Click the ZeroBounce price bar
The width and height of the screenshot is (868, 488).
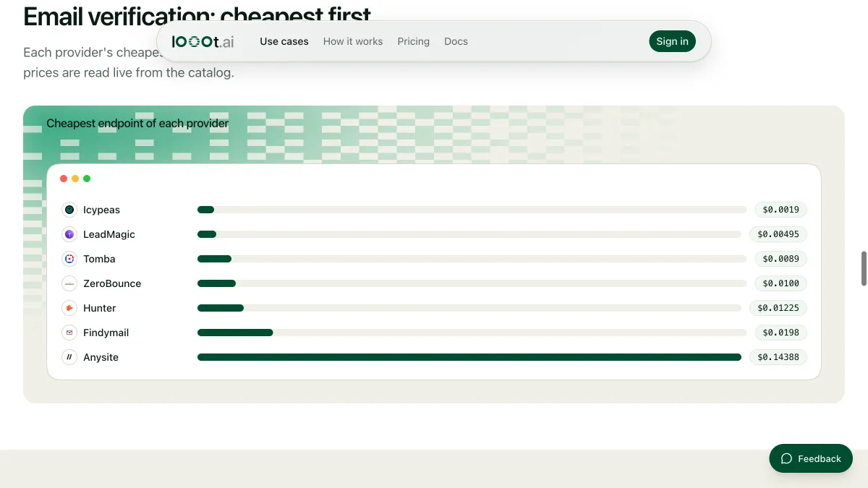tap(472, 283)
